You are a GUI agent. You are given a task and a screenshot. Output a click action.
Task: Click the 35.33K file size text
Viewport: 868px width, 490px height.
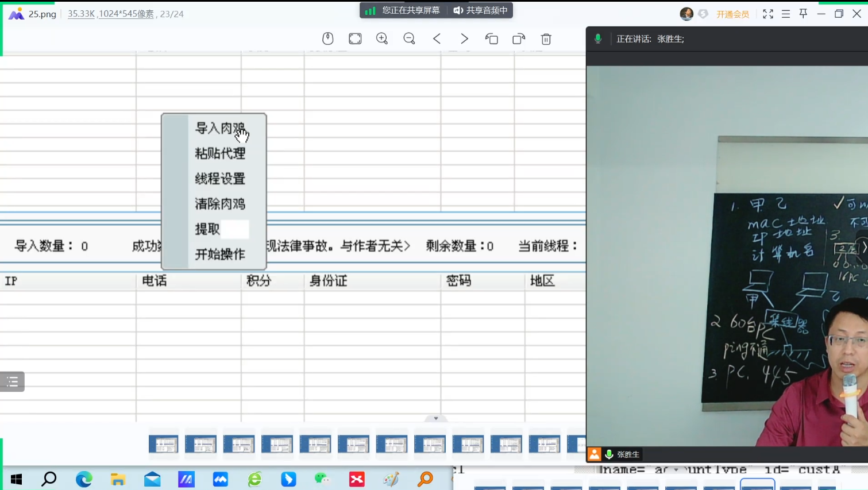coord(81,14)
